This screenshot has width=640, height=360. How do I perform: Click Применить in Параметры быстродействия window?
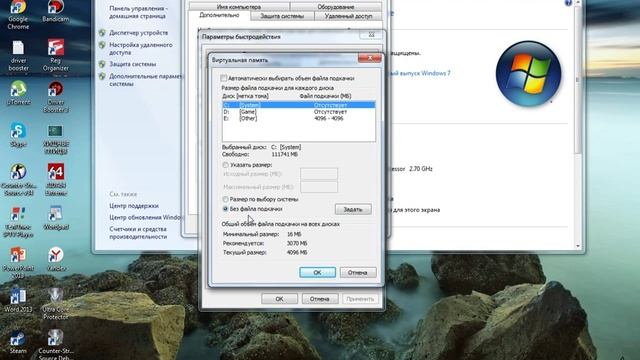click(x=360, y=299)
